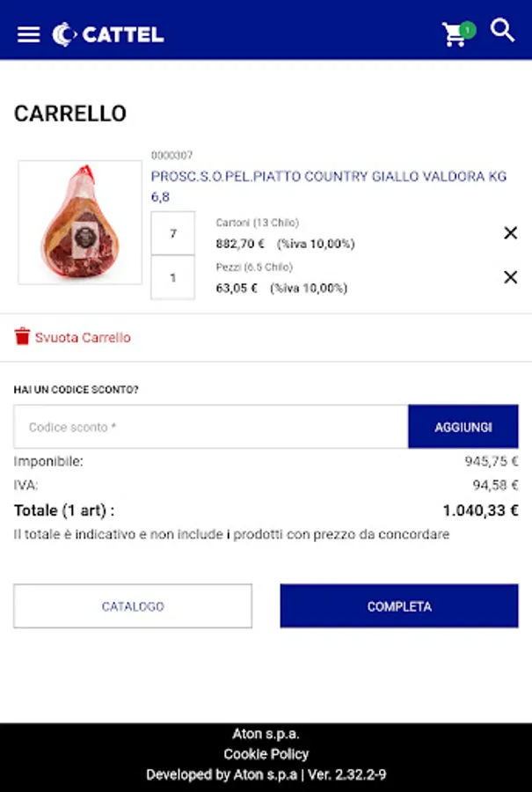This screenshot has width=532, height=792.
Task: Click the Aton s.p.a. footer link
Action: (266, 733)
